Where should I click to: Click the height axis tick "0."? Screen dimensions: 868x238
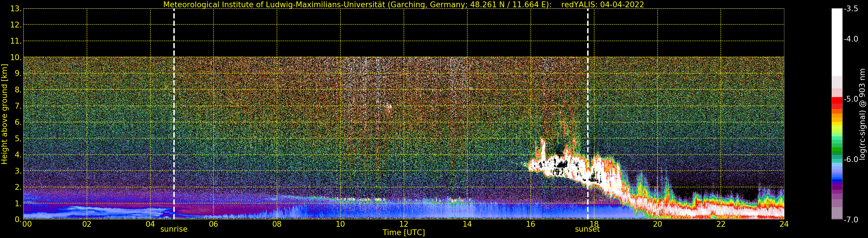(18, 220)
